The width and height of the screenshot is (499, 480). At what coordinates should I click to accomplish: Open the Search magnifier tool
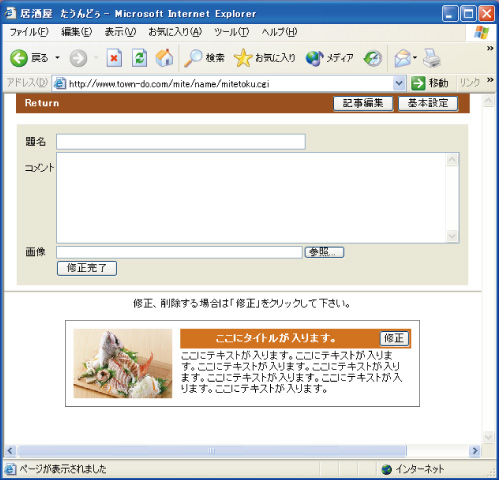pos(193,58)
